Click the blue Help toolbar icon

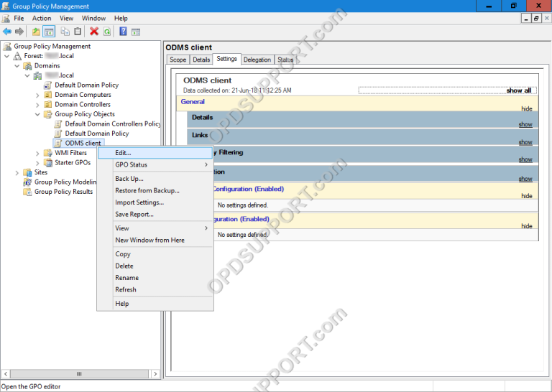click(123, 32)
